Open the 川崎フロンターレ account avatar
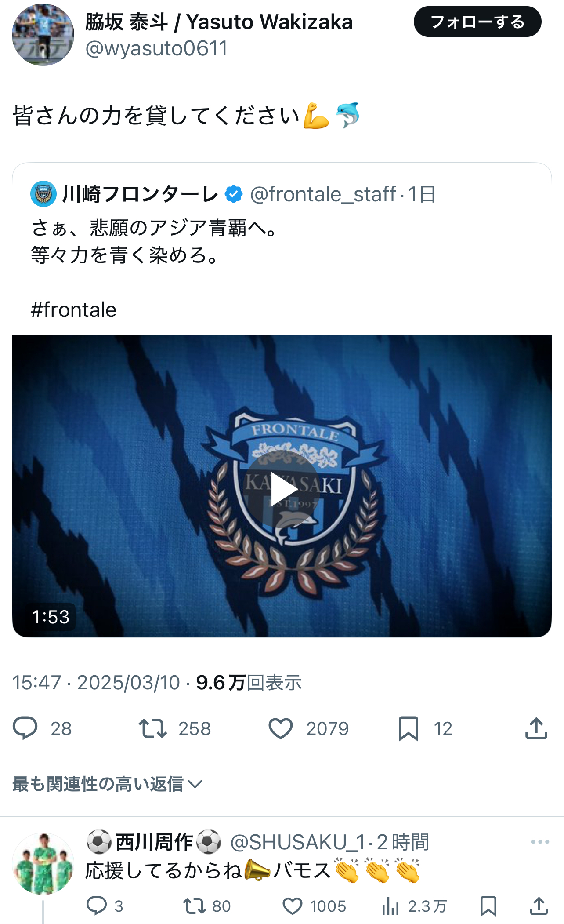 [43, 194]
